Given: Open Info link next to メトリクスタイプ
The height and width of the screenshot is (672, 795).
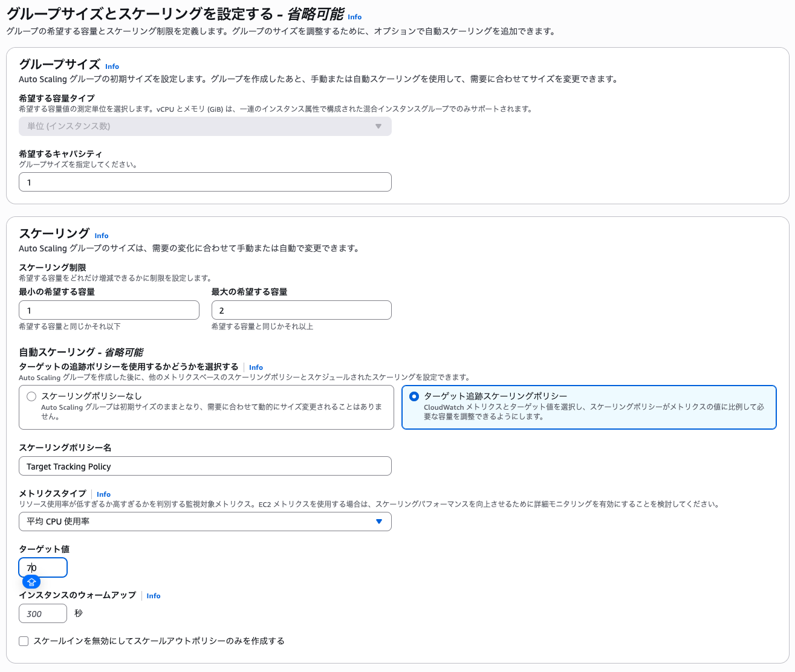Looking at the screenshot, I should tap(103, 494).
